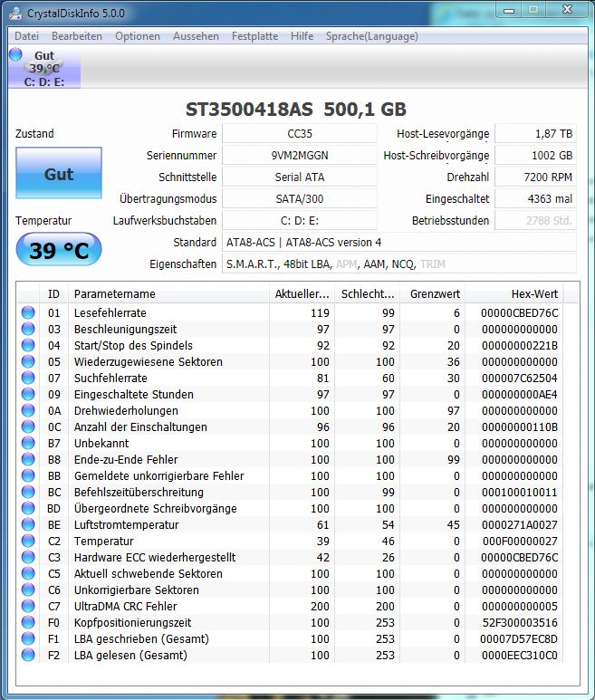
Task: Click the Hex-Wert column header
Action: pyautogui.click(x=514, y=293)
